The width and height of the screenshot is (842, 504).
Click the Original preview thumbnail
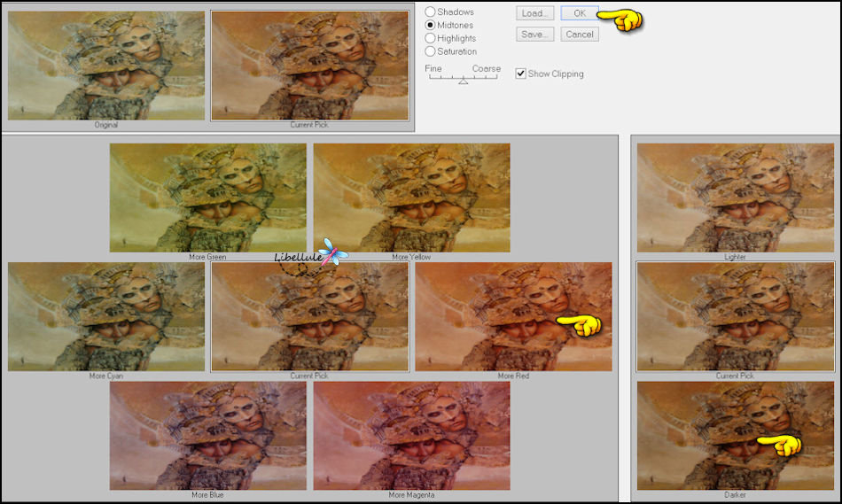[x=106, y=66]
